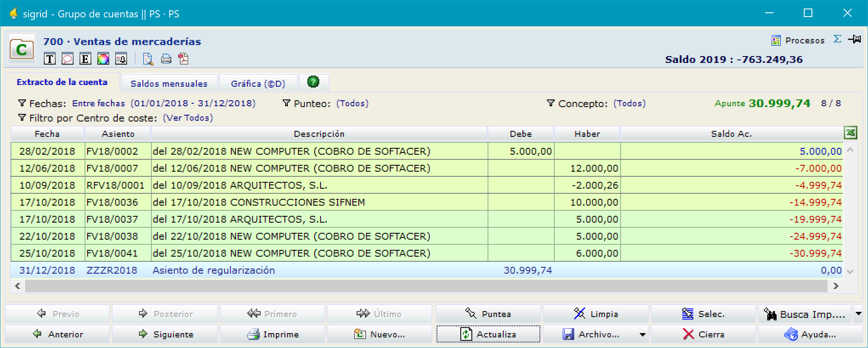Screen dimensions: 868x348
Task: Click the Actualiza button
Action: click(x=488, y=334)
